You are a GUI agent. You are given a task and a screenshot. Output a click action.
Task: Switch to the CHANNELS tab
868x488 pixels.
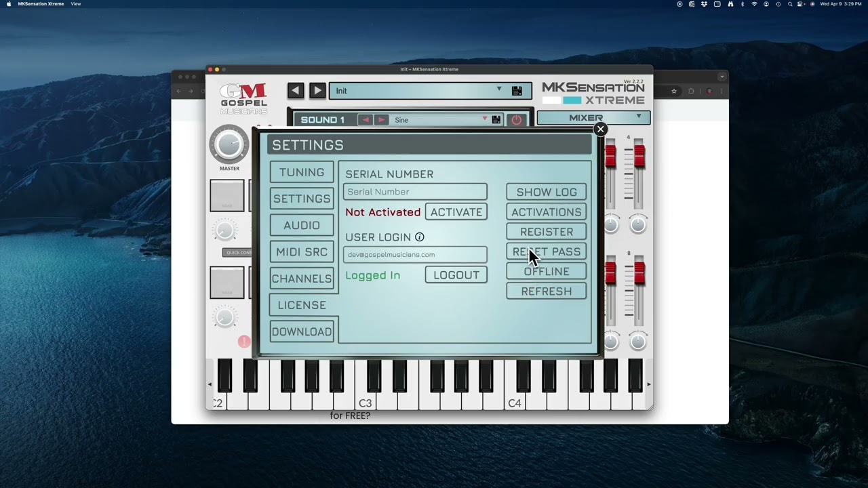coord(302,279)
